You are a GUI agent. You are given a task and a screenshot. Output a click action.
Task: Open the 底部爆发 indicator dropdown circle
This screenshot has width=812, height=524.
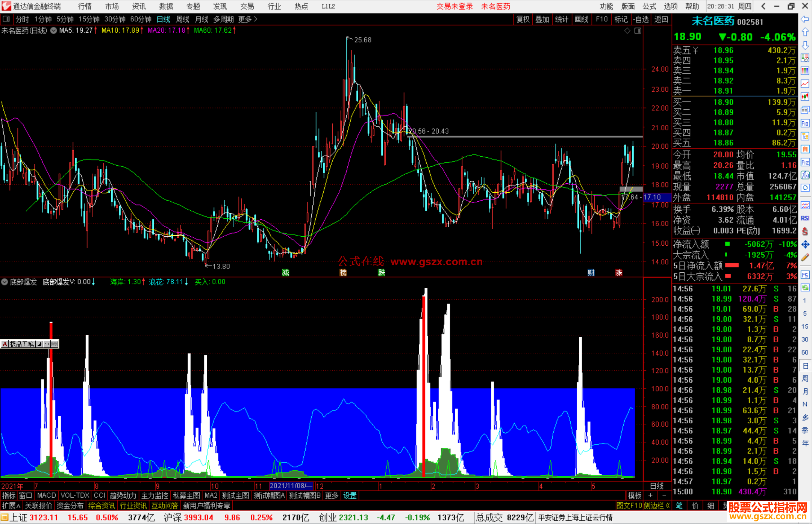[x=5, y=282]
